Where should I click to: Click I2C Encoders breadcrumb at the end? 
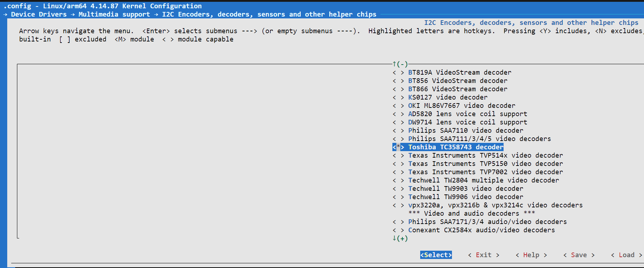coord(269,14)
